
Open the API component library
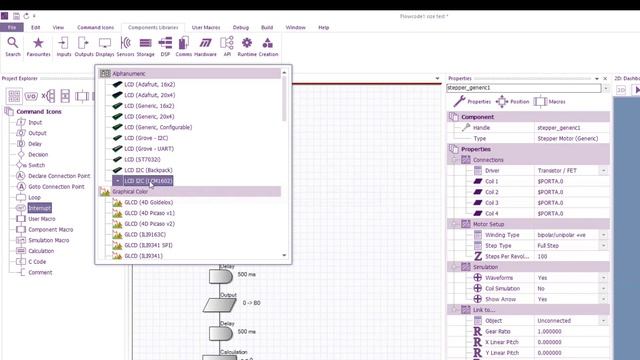227,47
